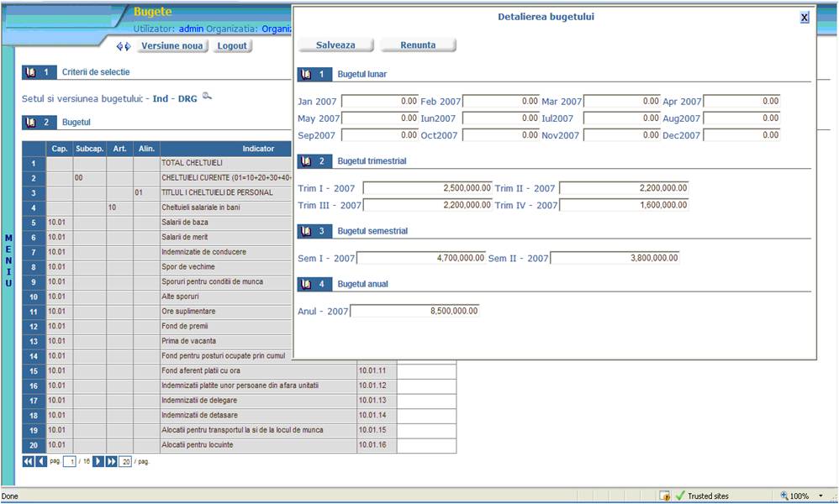Click row number 20 in the table
The height and width of the screenshot is (504, 839).
pyautogui.click(x=34, y=445)
